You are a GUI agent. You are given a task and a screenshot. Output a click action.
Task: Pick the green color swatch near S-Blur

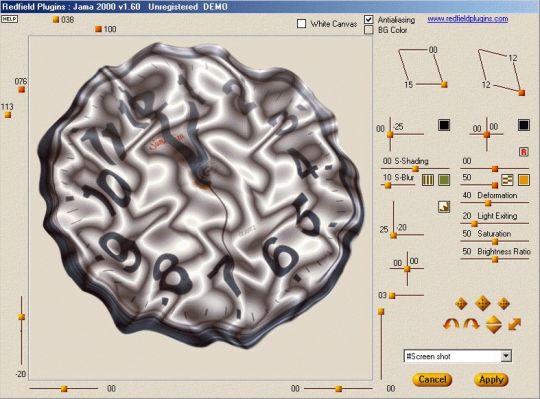pyautogui.click(x=444, y=180)
